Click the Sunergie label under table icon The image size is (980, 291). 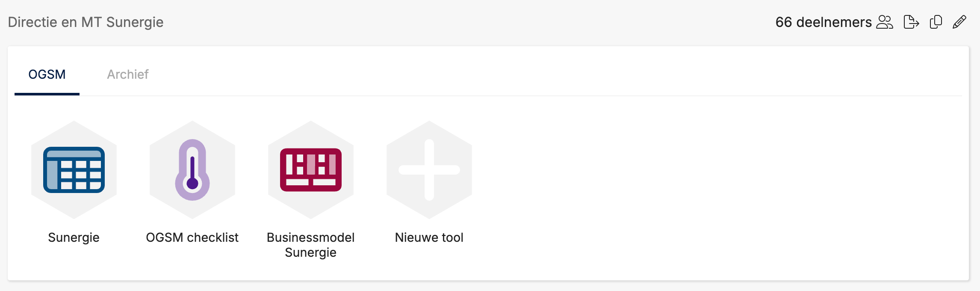tap(74, 238)
